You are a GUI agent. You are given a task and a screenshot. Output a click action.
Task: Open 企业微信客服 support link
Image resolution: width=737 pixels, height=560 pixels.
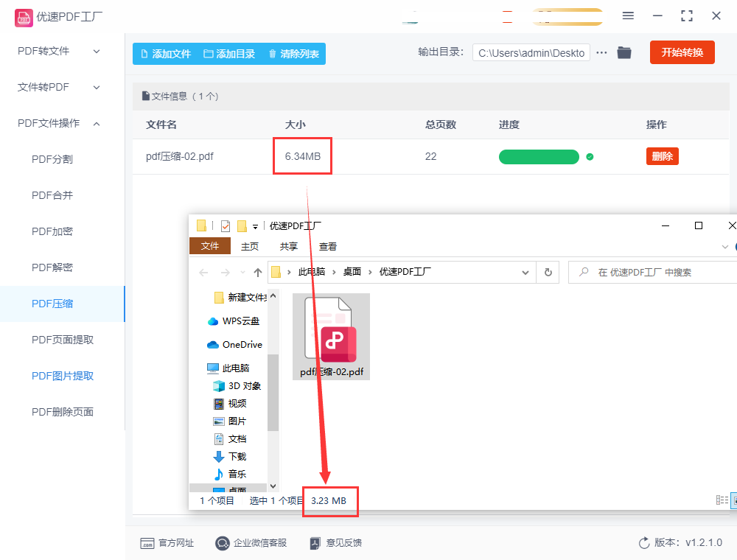(x=251, y=543)
